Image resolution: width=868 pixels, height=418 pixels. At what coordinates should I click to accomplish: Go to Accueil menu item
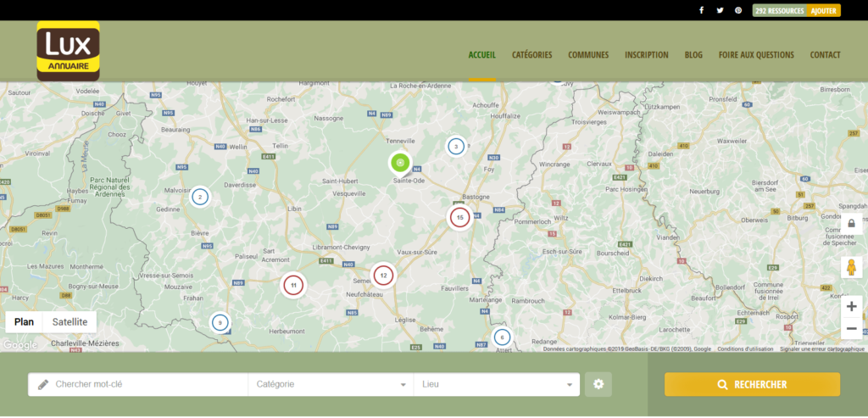tap(482, 55)
